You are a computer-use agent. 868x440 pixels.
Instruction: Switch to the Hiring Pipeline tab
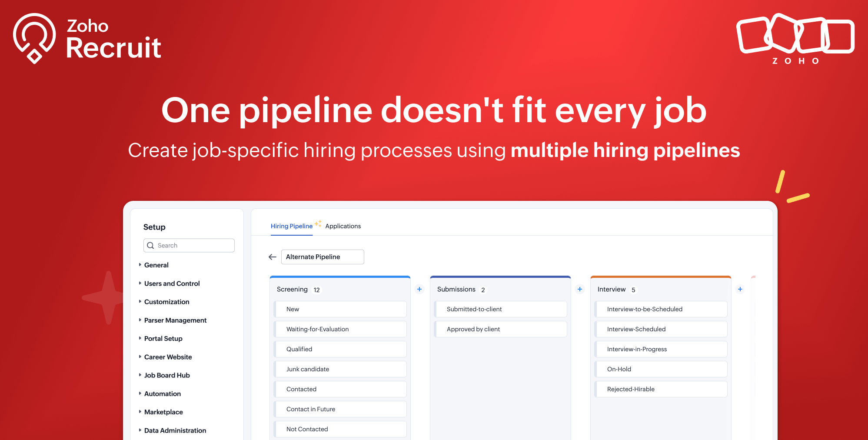(292, 226)
